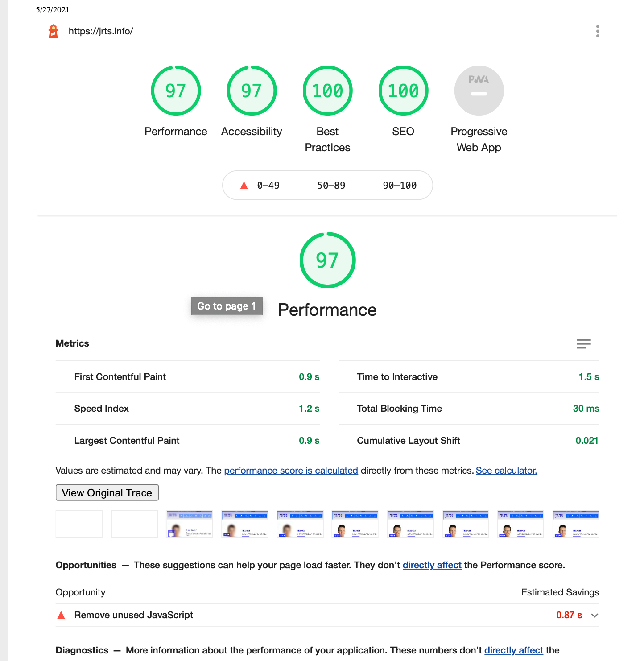Click the View Original Trace button
Screen dimensions: 644x661
click(x=107, y=493)
